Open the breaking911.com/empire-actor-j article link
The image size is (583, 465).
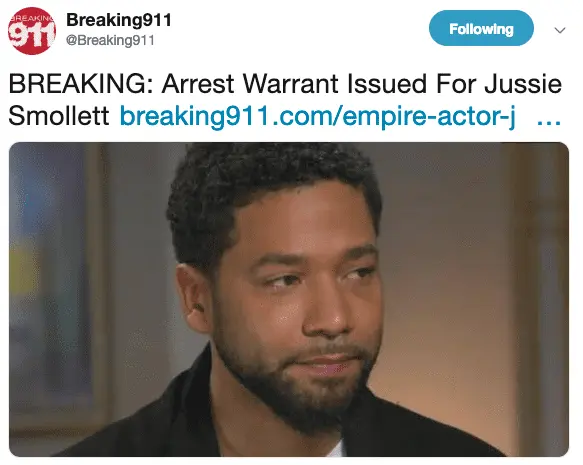[318, 116]
